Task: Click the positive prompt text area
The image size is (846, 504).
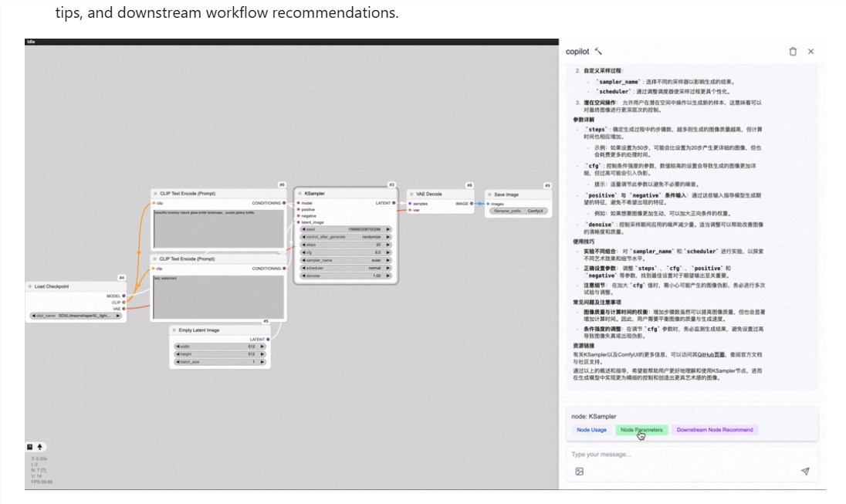Action: click(x=218, y=228)
